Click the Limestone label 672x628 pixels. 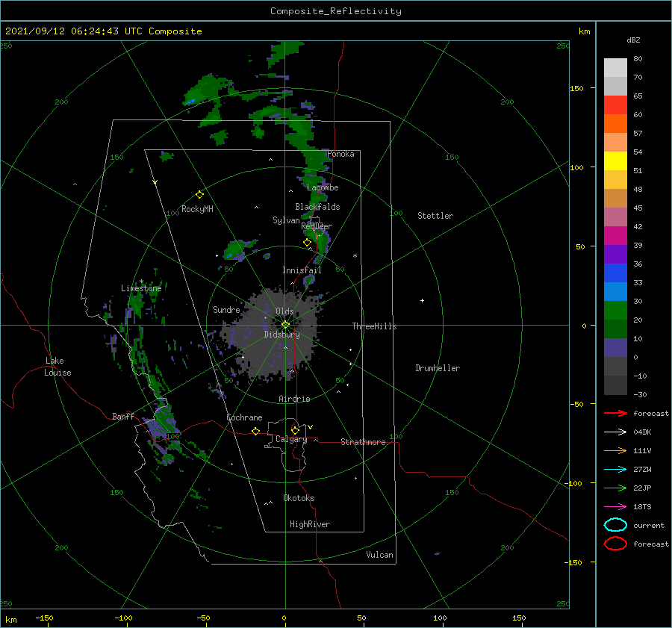tap(141, 288)
